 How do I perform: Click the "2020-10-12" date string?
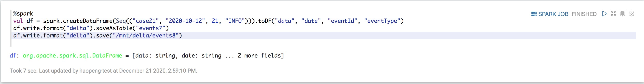coord(185,21)
